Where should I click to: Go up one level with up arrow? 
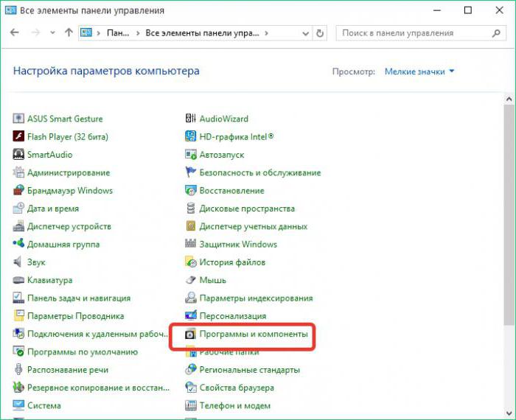pyautogui.click(x=69, y=32)
